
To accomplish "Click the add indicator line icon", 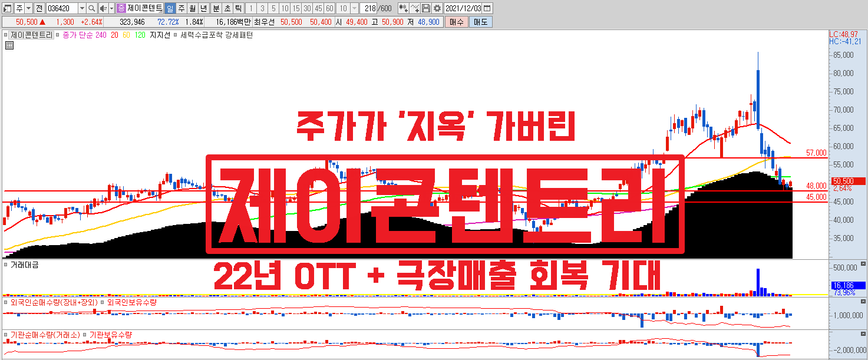I will coord(415,8).
